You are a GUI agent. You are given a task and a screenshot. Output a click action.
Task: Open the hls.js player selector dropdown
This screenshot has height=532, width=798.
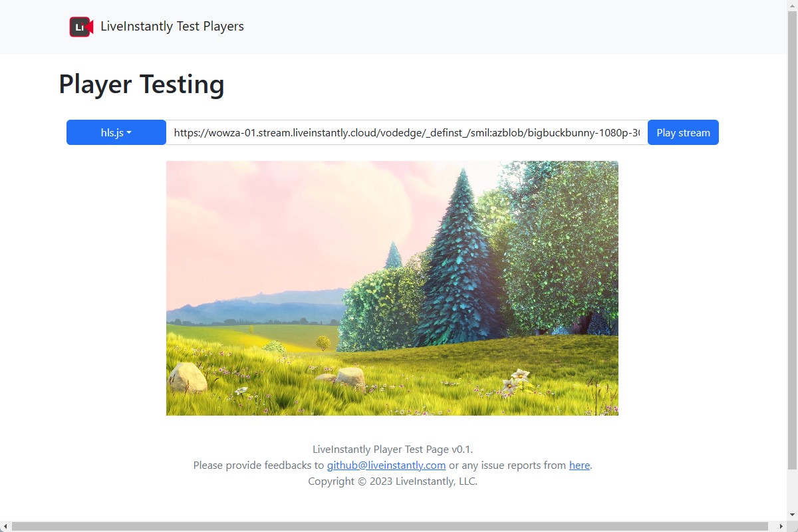pos(116,132)
